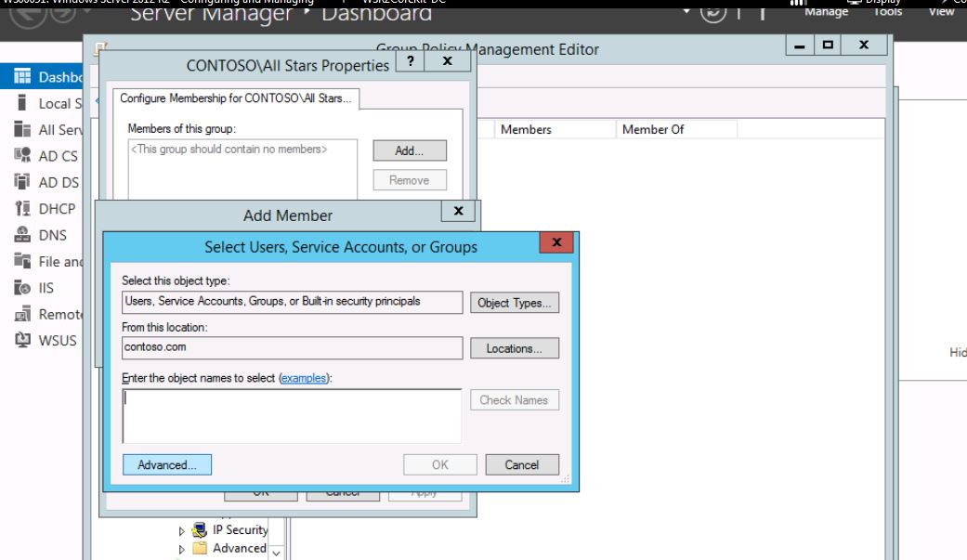967x560 pixels.
Task: Click the tree pane scroll-down arrow
Action: pyautogui.click(x=276, y=553)
